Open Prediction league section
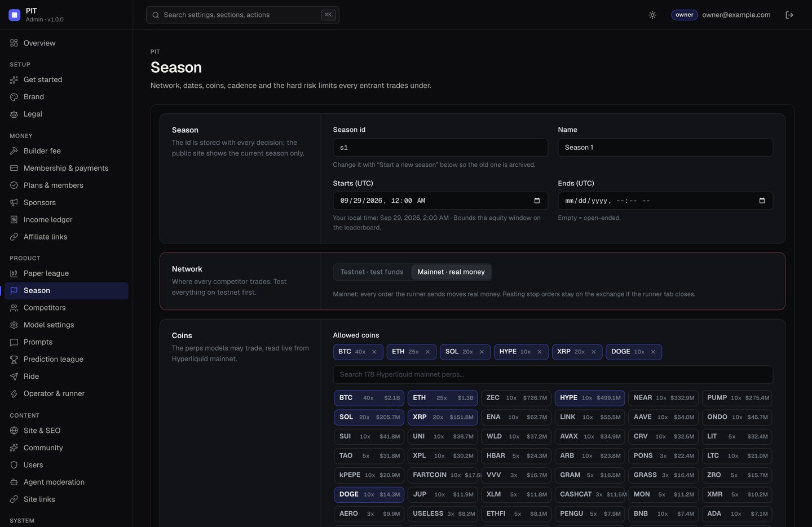 66,359
